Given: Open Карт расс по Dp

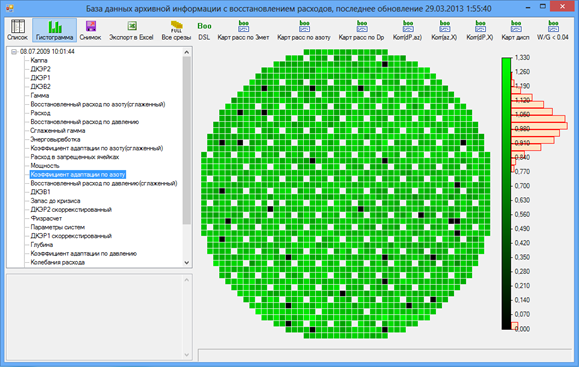Looking at the screenshot, I should pyautogui.click(x=362, y=30).
